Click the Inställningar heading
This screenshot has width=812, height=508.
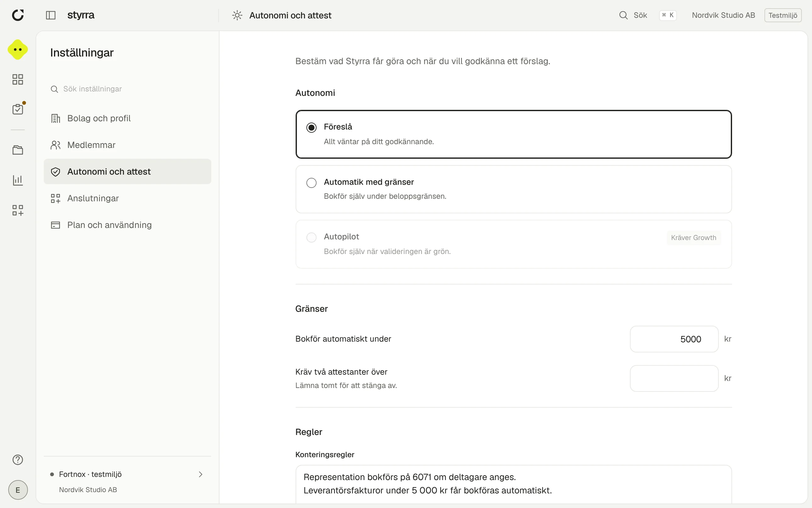[82, 53]
